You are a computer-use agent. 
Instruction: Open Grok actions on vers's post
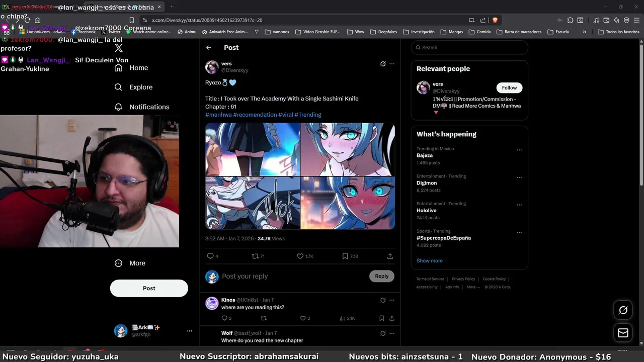383,64
